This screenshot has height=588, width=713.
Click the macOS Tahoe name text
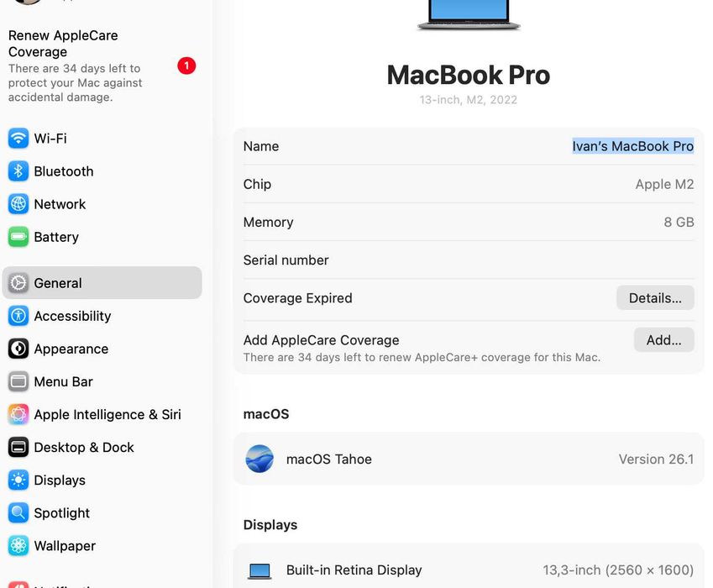tap(328, 459)
